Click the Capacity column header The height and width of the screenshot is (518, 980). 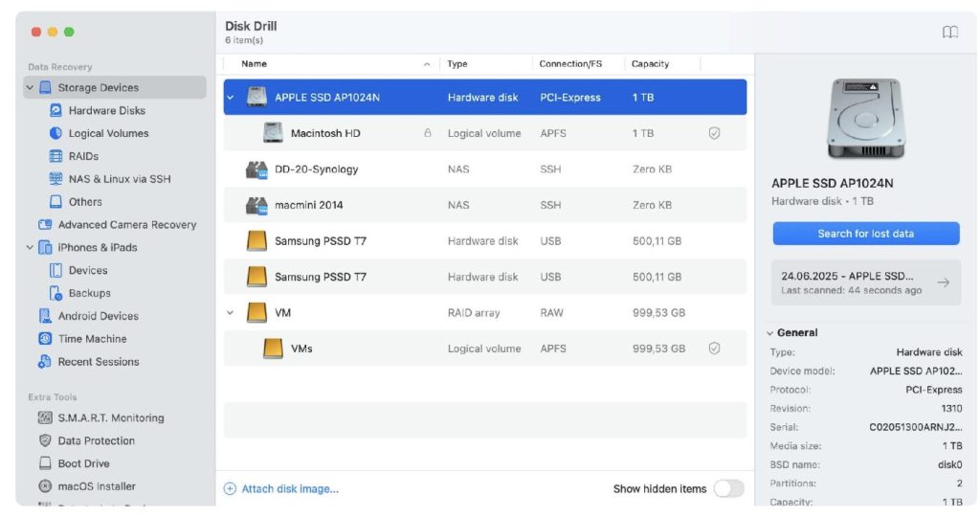[x=650, y=64]
